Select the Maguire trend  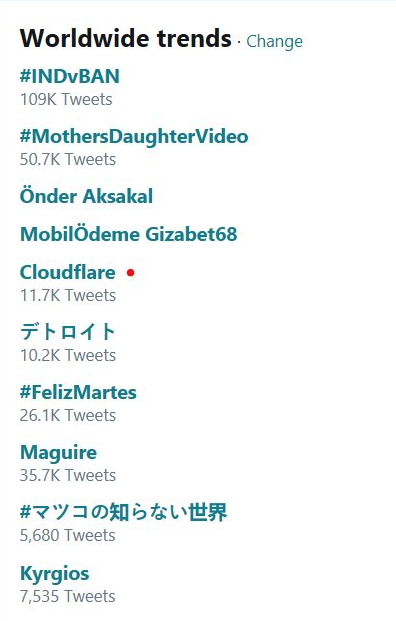[58, 453]
